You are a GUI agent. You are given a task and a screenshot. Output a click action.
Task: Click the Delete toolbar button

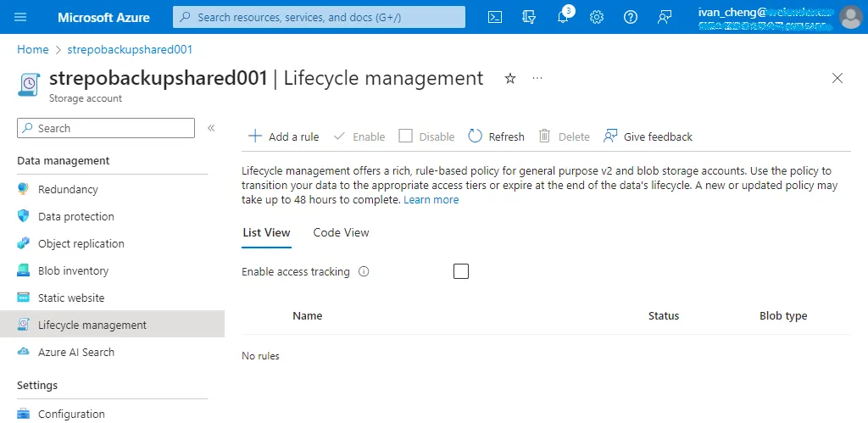pyautogui.click(x=564, y=136)
